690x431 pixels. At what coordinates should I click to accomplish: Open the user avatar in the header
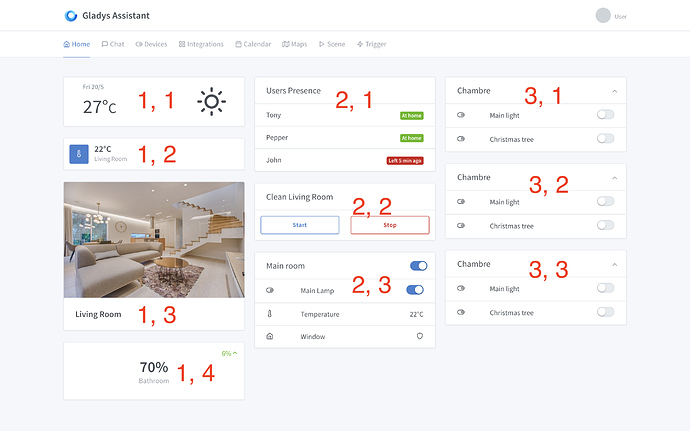(x=603, y=15)
